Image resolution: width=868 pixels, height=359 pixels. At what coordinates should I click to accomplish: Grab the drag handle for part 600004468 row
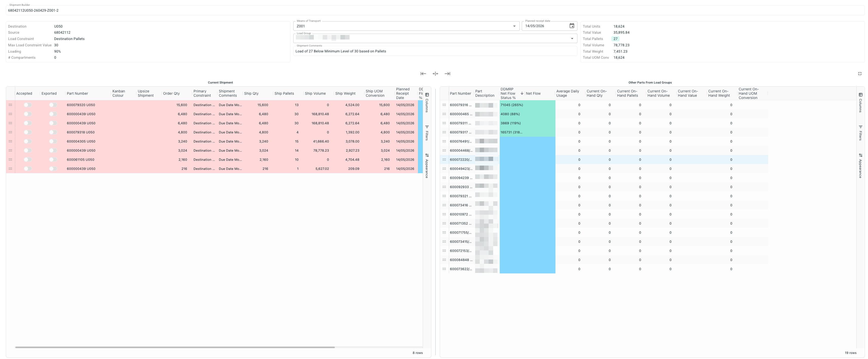[444, 151]
